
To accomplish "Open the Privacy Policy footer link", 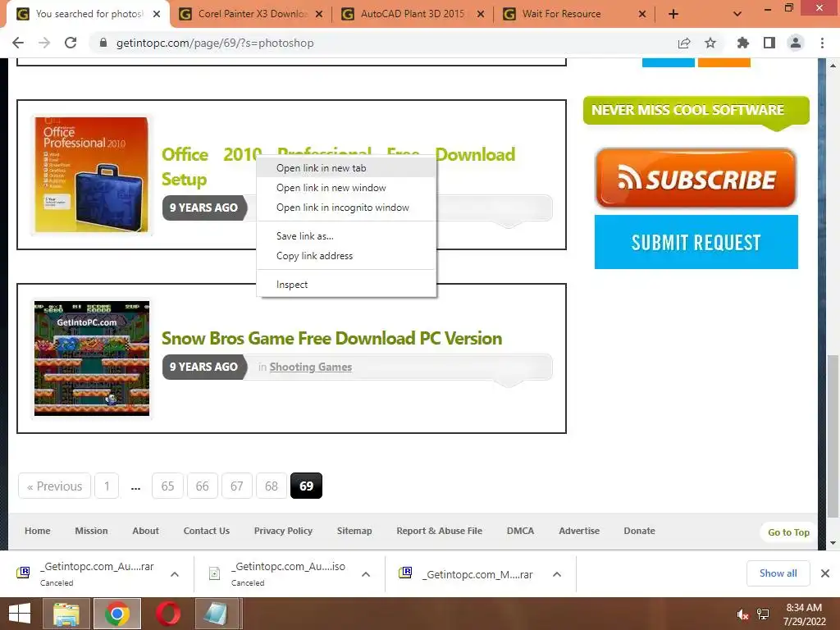I will tap(283, 531).
